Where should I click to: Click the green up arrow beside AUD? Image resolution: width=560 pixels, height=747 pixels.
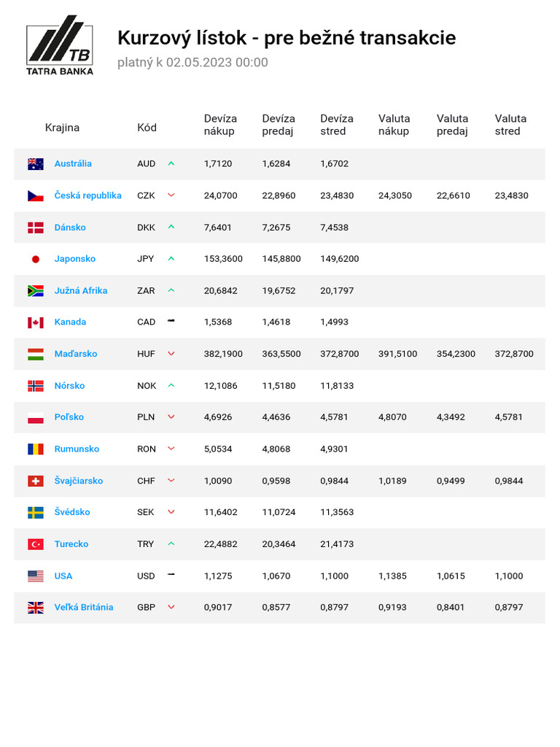[x=171, y=163]
